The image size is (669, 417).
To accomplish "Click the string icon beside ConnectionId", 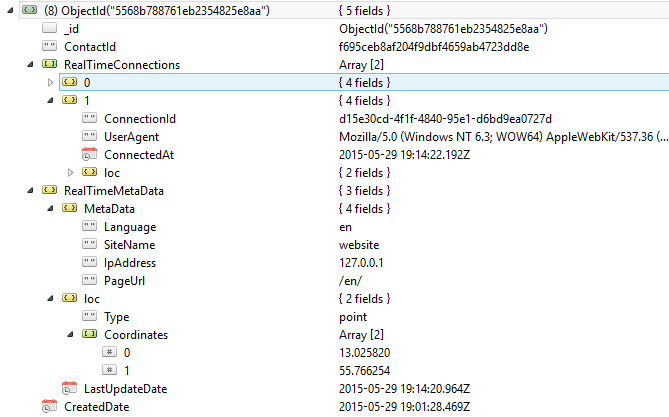I will point(90,118).
